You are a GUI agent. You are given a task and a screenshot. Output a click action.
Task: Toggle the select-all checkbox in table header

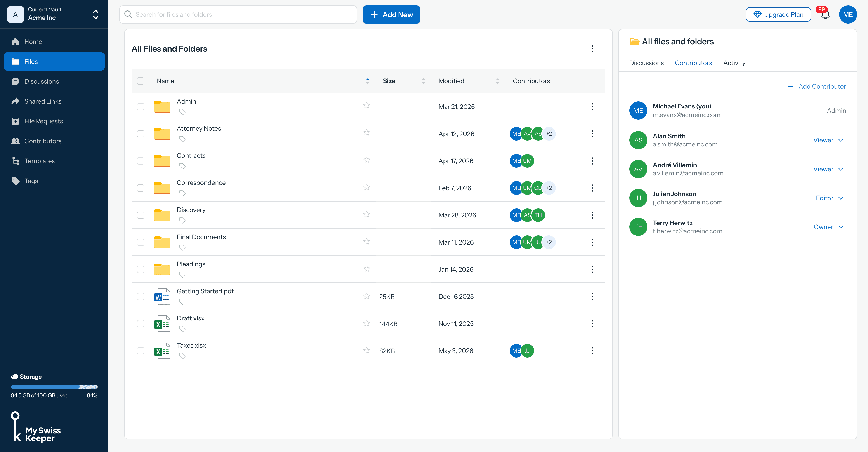pyautogui.click(x=141, y=81)
